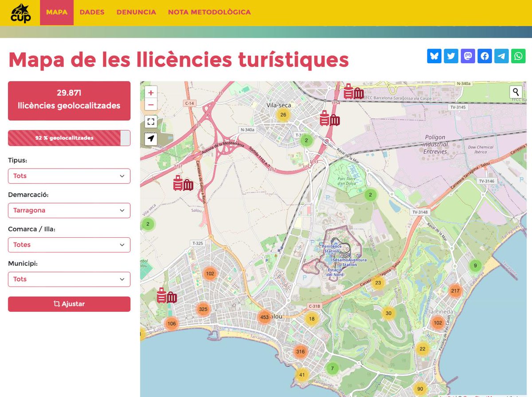Click the Ajustar button

click(x=69, y=304)
